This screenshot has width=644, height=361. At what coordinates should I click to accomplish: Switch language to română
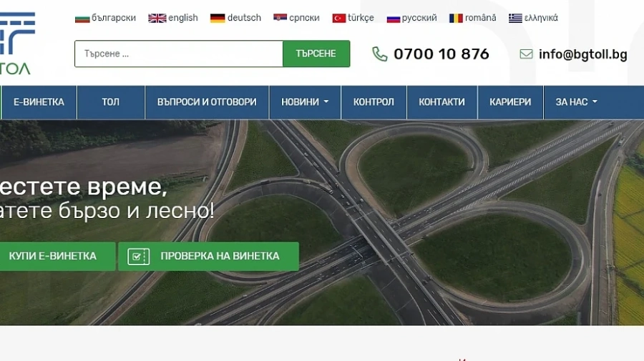point(481,18)
